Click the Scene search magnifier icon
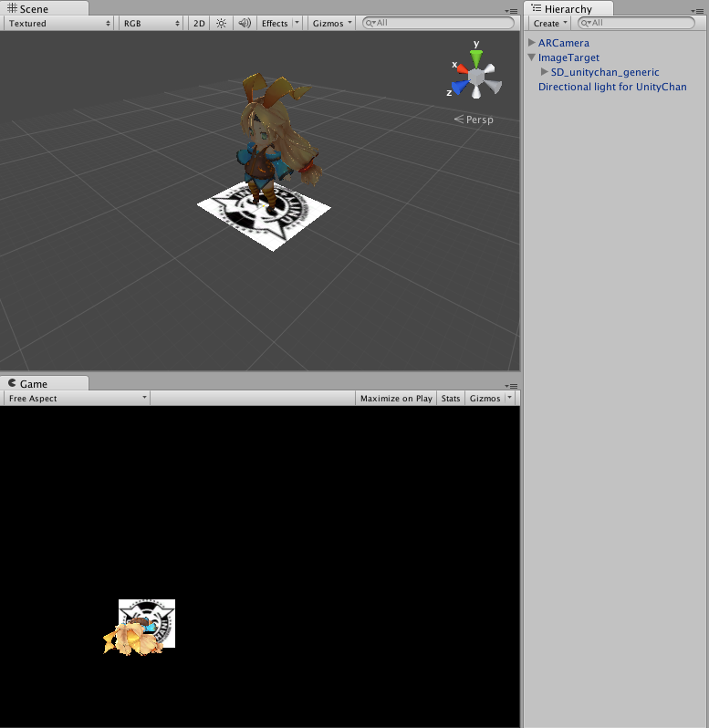709x728 pixels. [370, 23]
